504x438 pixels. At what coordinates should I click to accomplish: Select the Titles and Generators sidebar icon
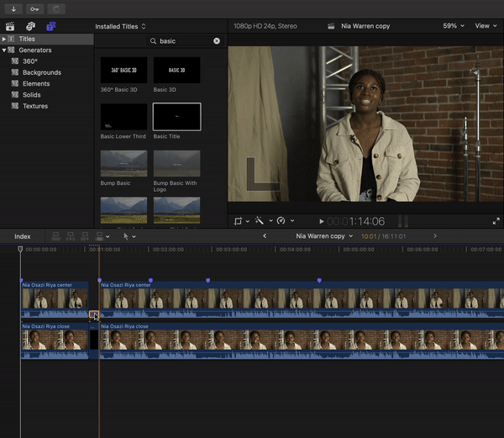click(50, 26)
